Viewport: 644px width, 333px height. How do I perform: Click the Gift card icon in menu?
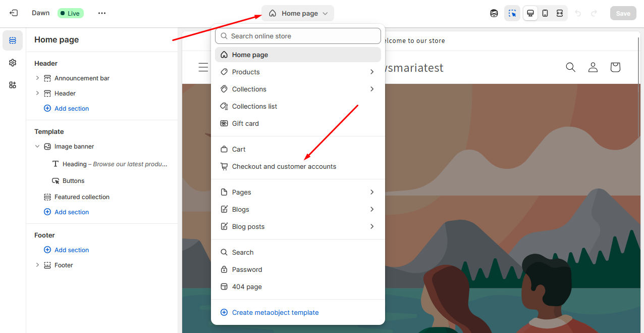pyautogui.click(x=224, y=123)
